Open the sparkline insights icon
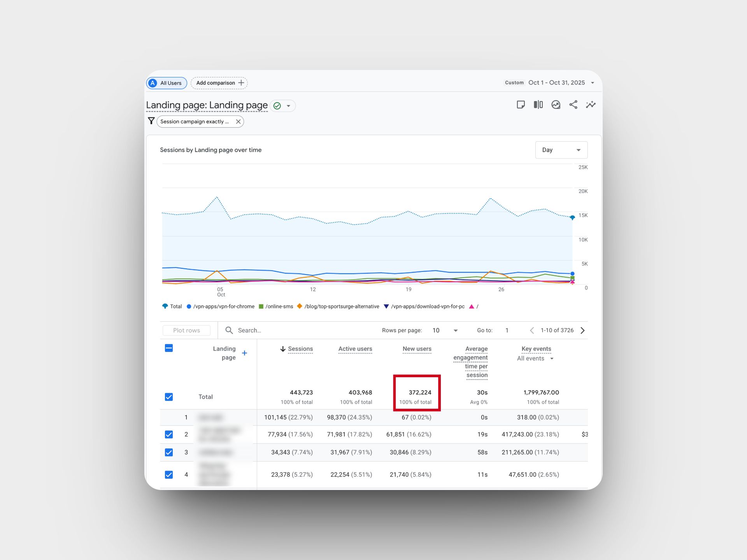This screenshot has width=747, height=560. click(x=591, y=105)
